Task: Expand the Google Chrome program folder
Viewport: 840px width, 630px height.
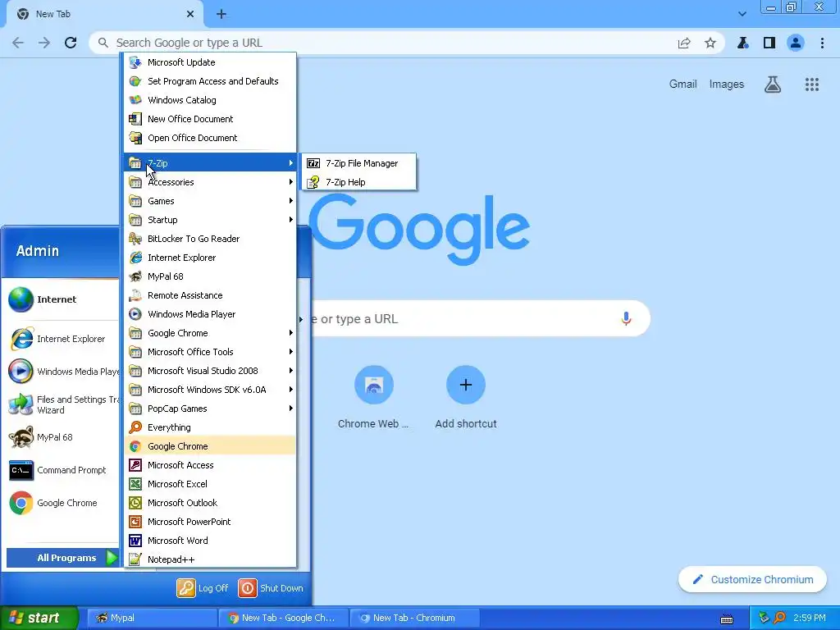Action: [x=210, y=333]
